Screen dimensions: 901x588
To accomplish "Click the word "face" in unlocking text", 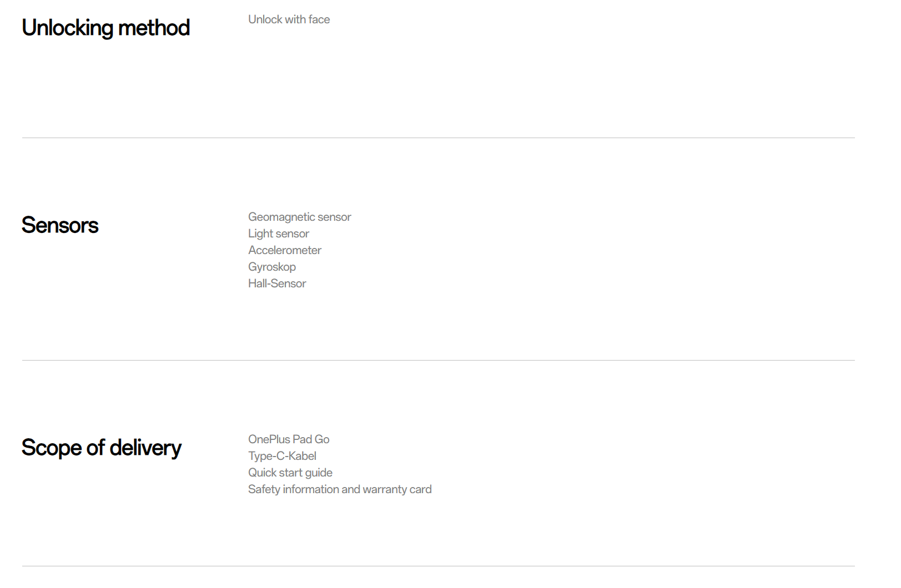I will pos(319,19).
